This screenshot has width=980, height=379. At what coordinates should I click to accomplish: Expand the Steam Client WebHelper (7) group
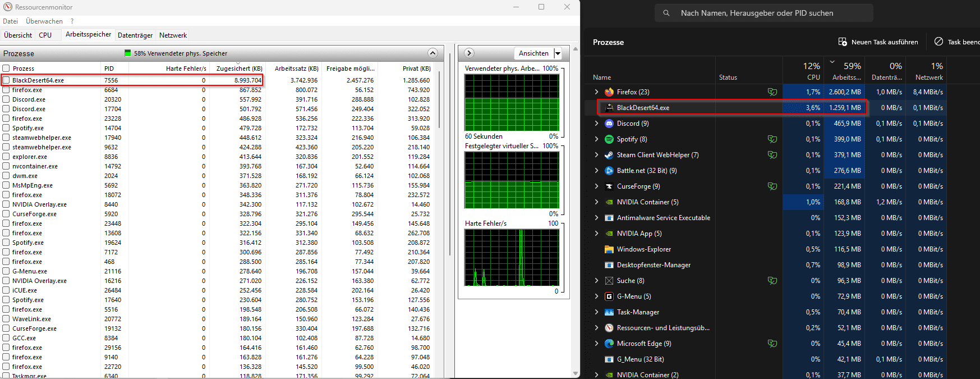(x=596, y=155)
